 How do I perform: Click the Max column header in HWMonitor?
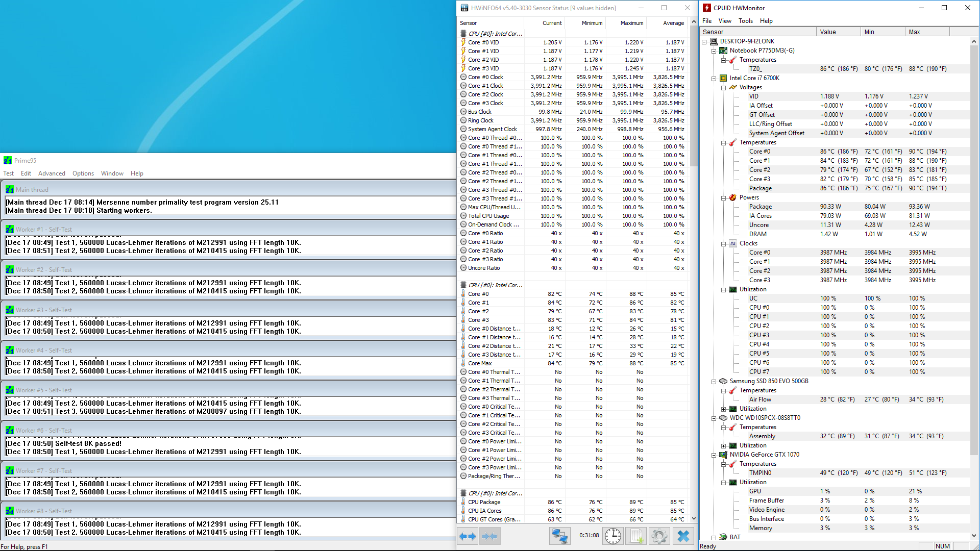click(x=927, y=32)
